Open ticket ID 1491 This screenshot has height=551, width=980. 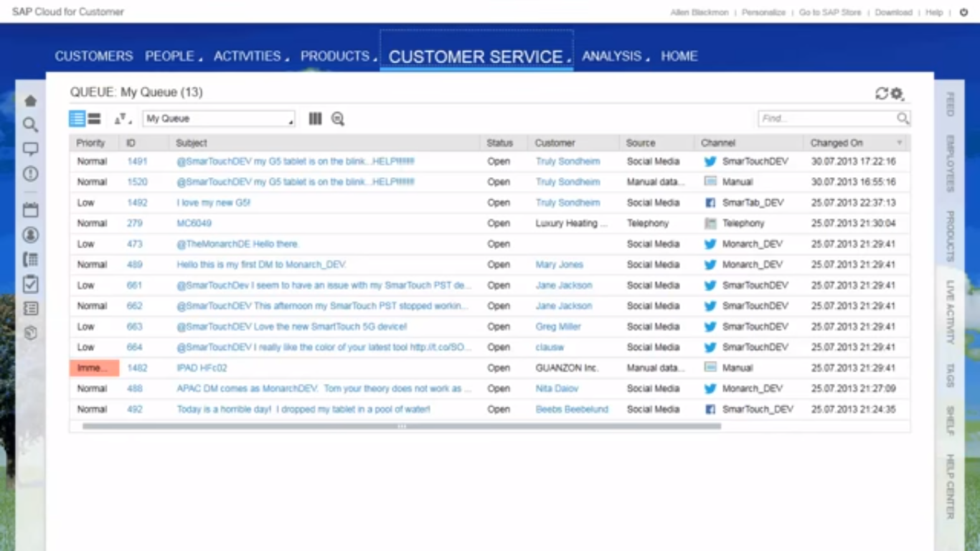[137, 161]
